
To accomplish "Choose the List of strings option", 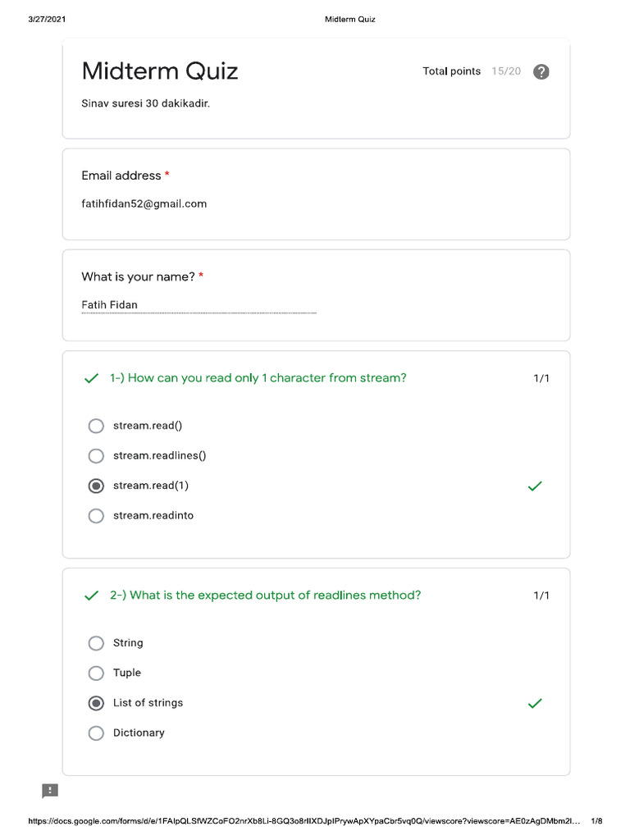I will (96, 703).
